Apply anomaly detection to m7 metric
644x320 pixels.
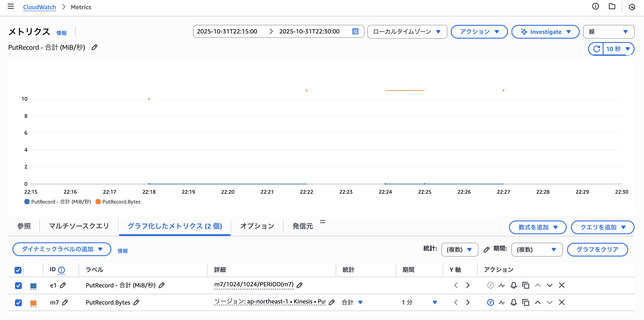tap(502, 302)
